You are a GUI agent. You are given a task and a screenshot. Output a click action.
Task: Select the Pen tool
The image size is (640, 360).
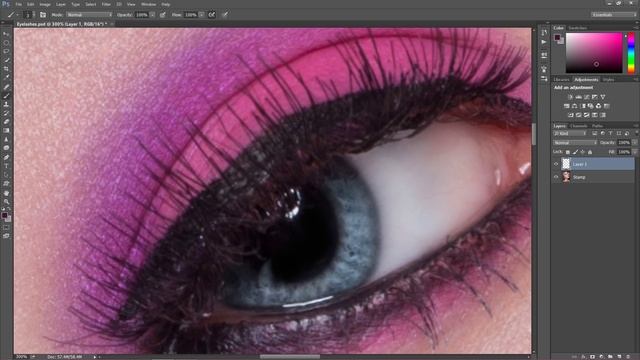click(6, 158)
